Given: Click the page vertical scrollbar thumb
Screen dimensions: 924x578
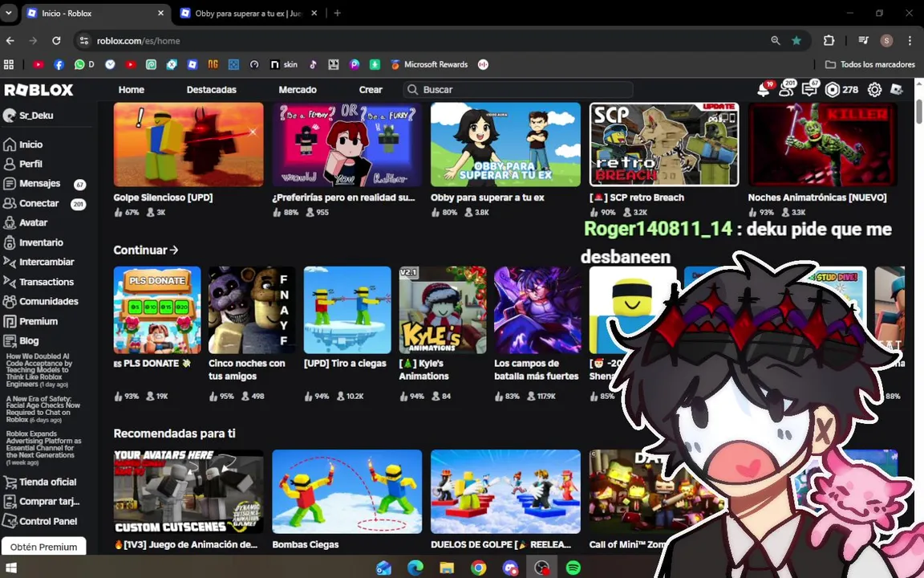Looking at the screenshot, I should (918, 112).
